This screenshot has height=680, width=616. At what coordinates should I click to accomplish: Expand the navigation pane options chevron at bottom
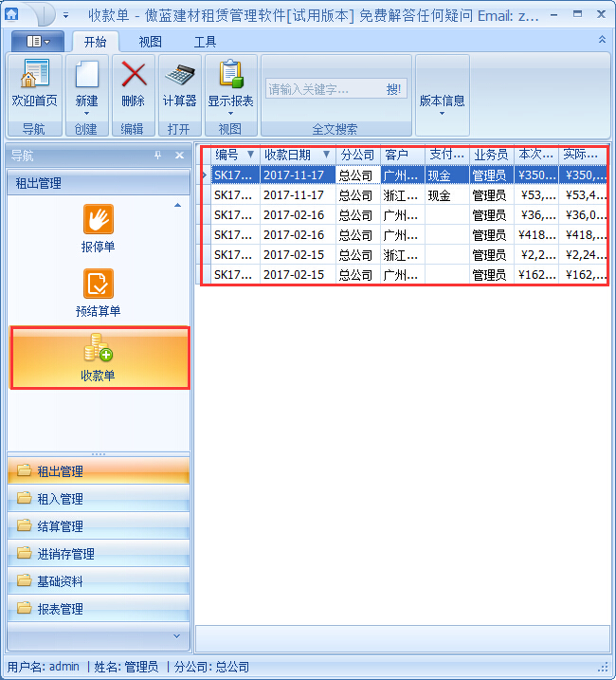coord(176,636)
